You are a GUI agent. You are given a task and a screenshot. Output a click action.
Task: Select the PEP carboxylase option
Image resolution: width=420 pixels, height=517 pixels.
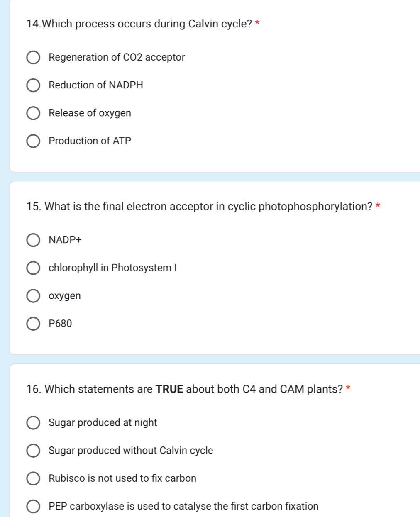click(x=33, y=506)
